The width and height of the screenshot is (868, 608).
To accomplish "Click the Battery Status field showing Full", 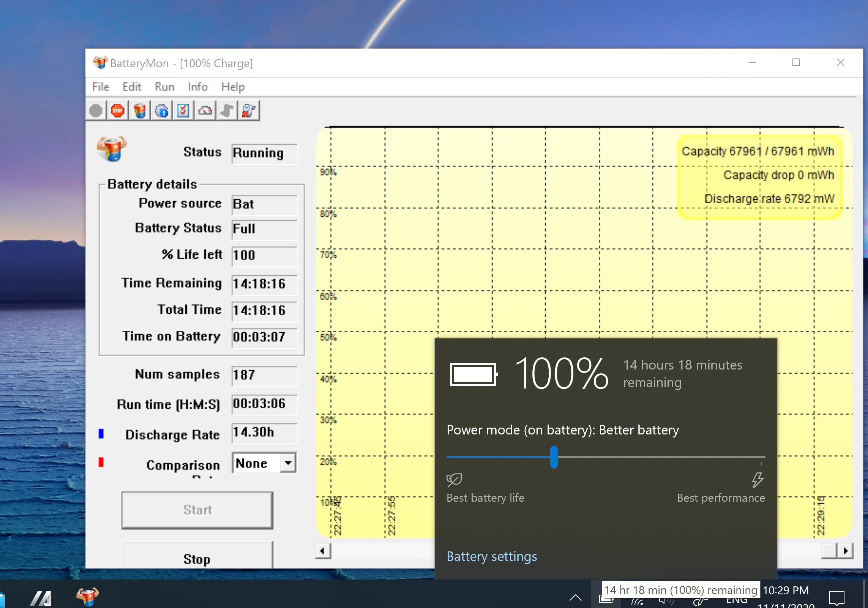I will point(265,229).
